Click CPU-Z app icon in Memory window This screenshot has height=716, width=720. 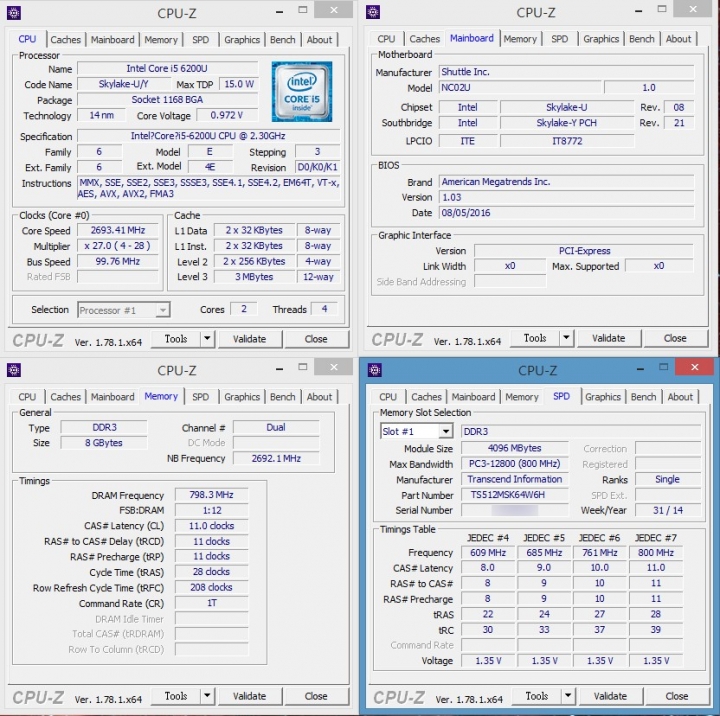(x=14, y=370)
